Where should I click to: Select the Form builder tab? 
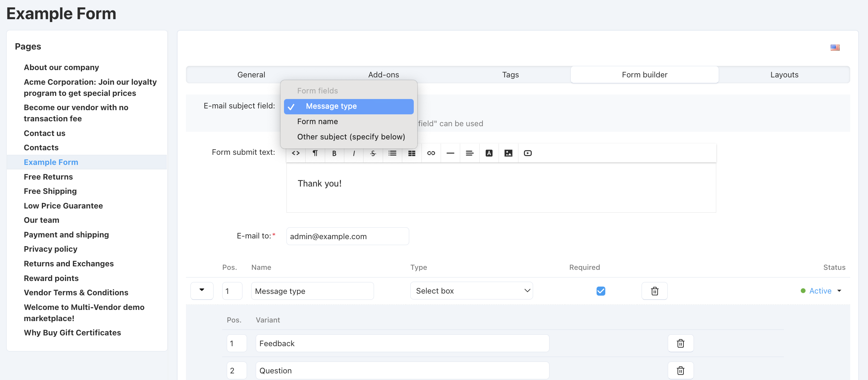pos(644,75)
